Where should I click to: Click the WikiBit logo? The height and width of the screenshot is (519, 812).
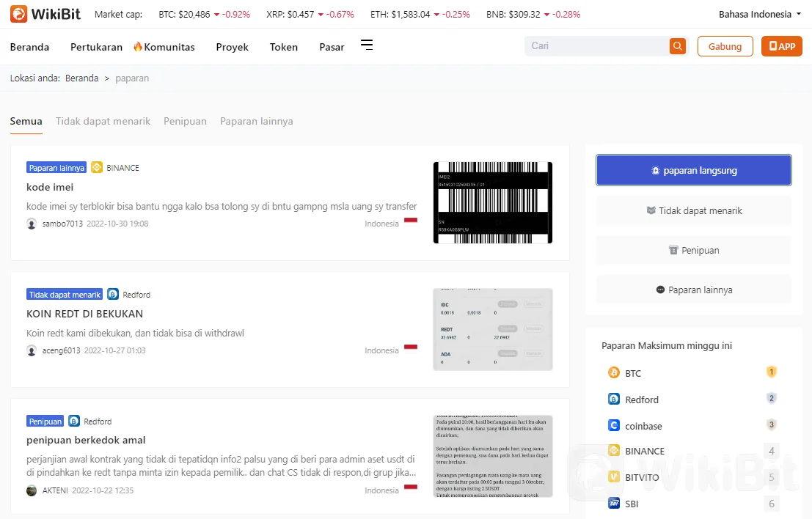[x=45, y=14]
